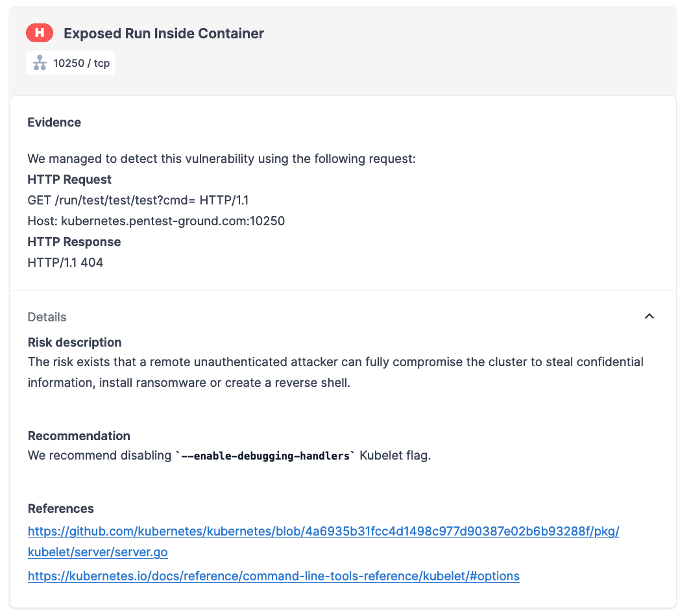This screenshot has height=616, width=689.
Task: Click the HTTP/1.1 404 response status
Action: pos(65,262)
